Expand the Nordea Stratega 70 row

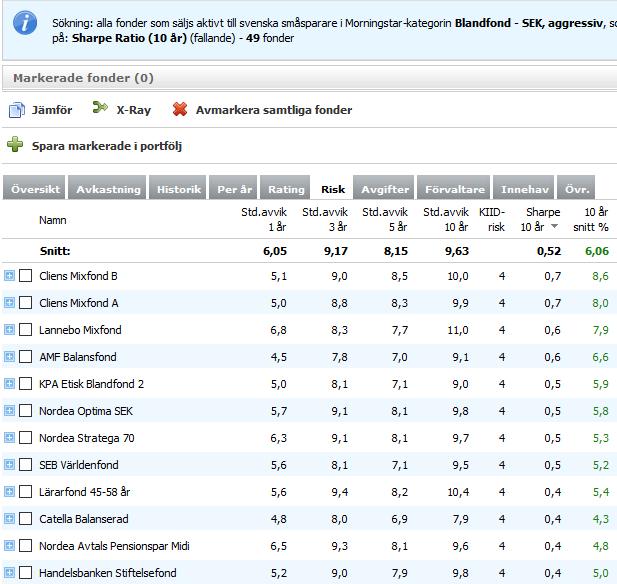(x=9, y=438)
